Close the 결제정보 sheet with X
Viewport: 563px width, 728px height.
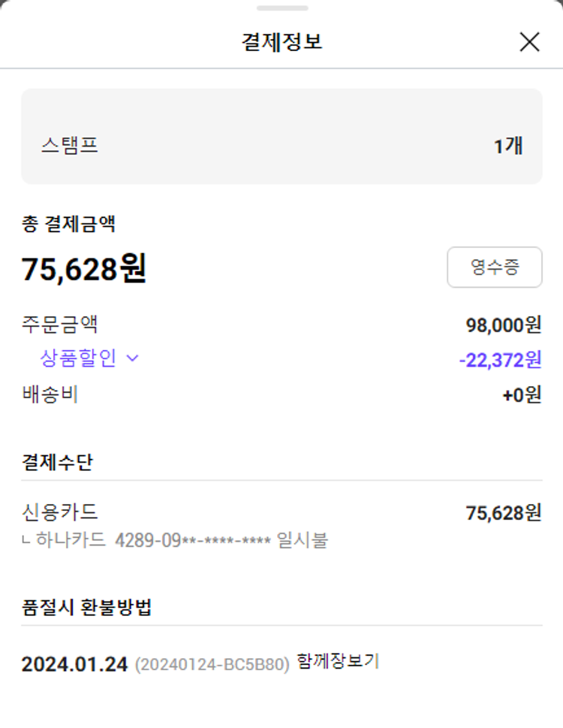(x=529, y=42)
